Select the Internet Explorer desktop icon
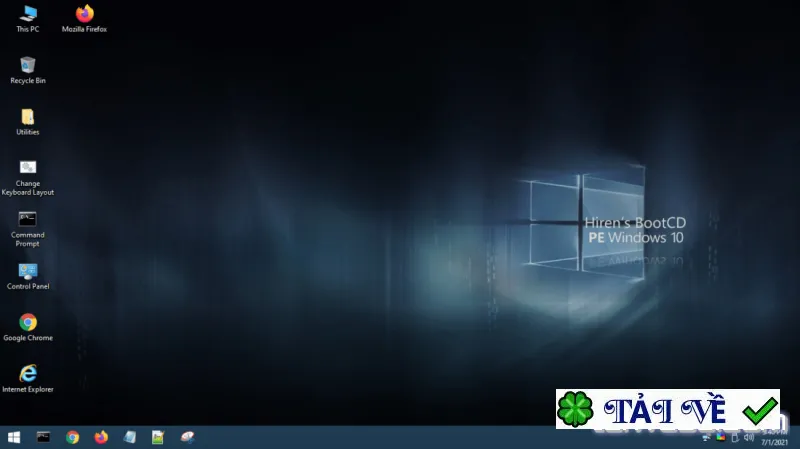The width and height of the screenshot is (800, 449). 28,379
